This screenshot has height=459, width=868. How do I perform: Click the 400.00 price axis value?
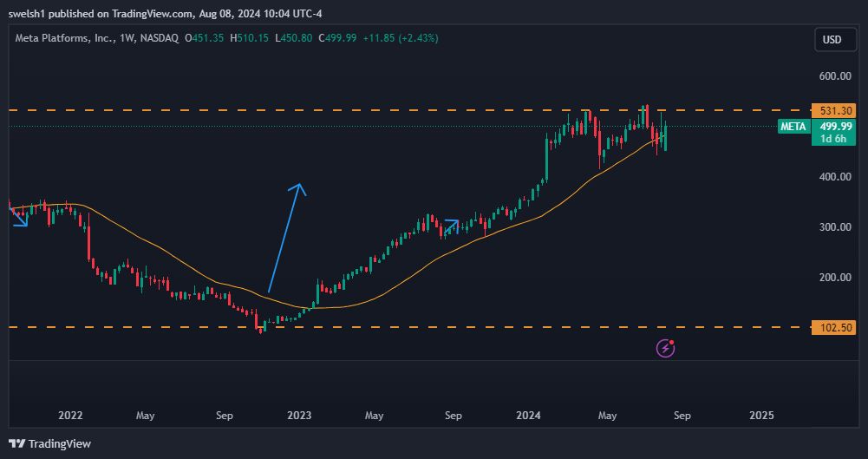pos(835,177)
